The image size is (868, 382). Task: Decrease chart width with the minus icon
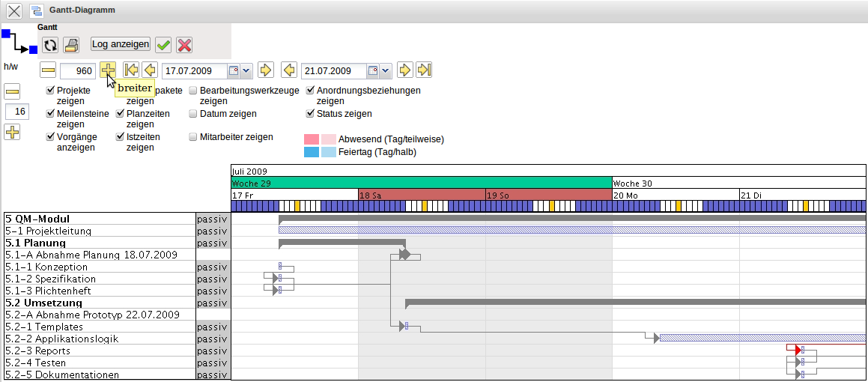[49, 70]
